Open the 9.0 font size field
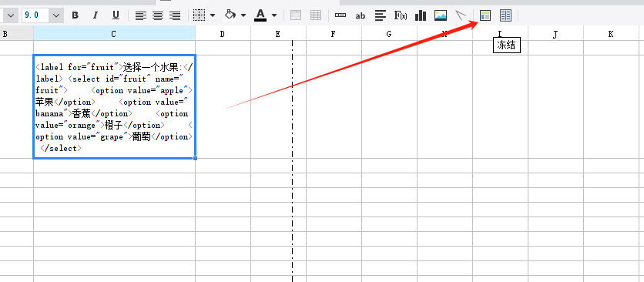644x282 pixels. 35,15
